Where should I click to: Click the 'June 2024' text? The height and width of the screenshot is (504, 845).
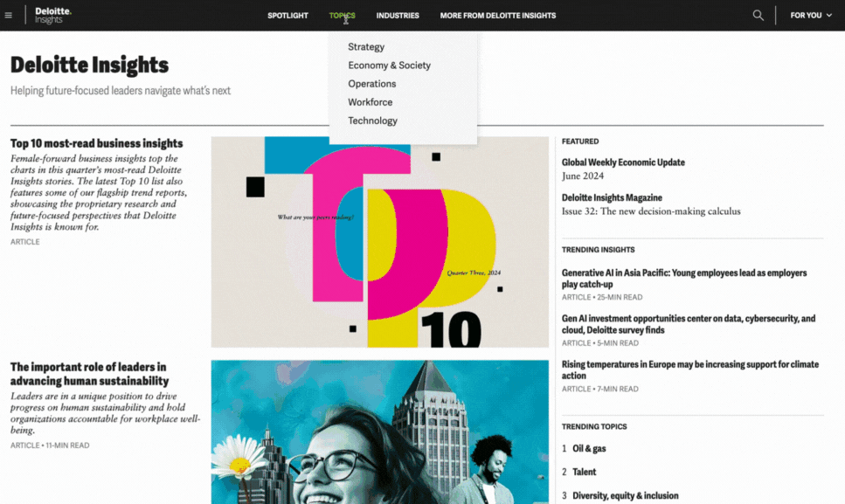[x=583, y=176]
